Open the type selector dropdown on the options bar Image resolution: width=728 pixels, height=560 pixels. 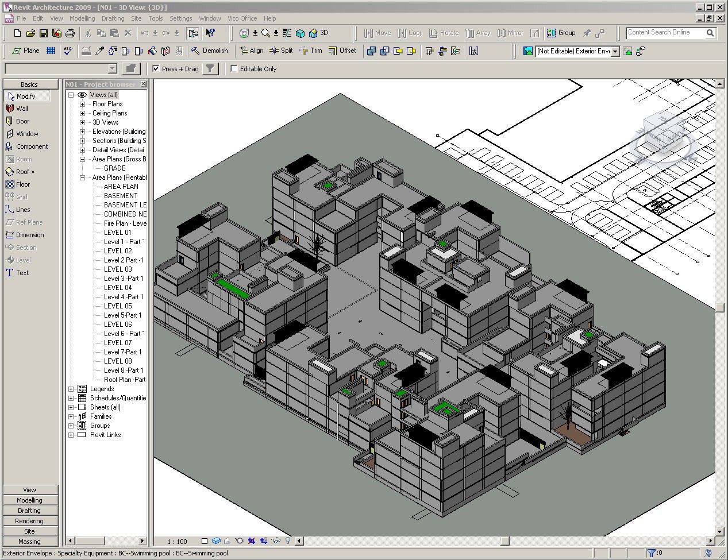click(112, 69)
